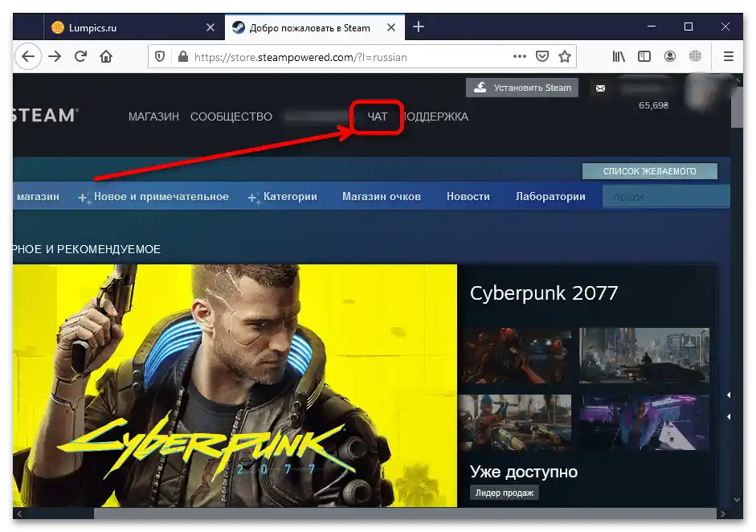Screen dimensions: 756x532
Task: Open the МАГАЗИН menu
Action: click(x=153, y=117)
